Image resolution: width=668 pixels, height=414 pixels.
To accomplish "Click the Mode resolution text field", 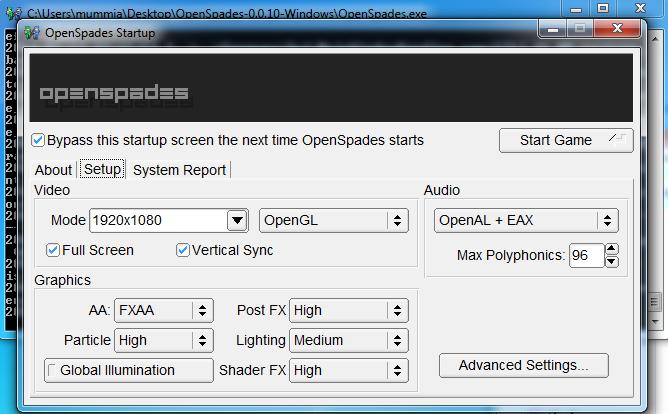I will [x=158, y=220].
